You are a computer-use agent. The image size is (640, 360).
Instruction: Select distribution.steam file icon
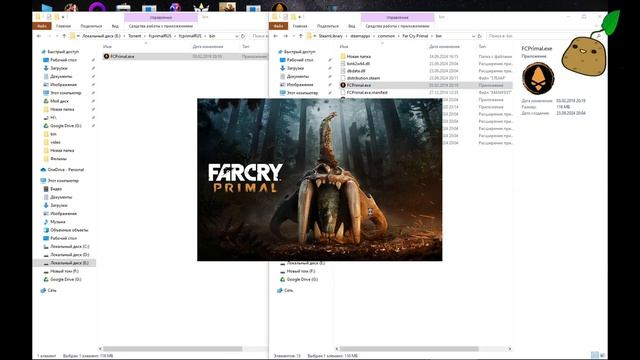(x=343, y=78)
